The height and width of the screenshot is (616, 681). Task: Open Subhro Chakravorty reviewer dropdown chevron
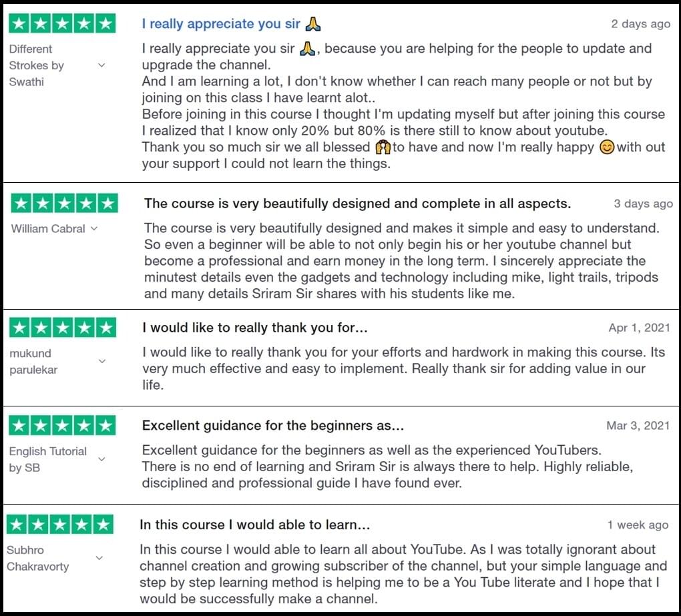pyautogui.click(x=99, y=558)
